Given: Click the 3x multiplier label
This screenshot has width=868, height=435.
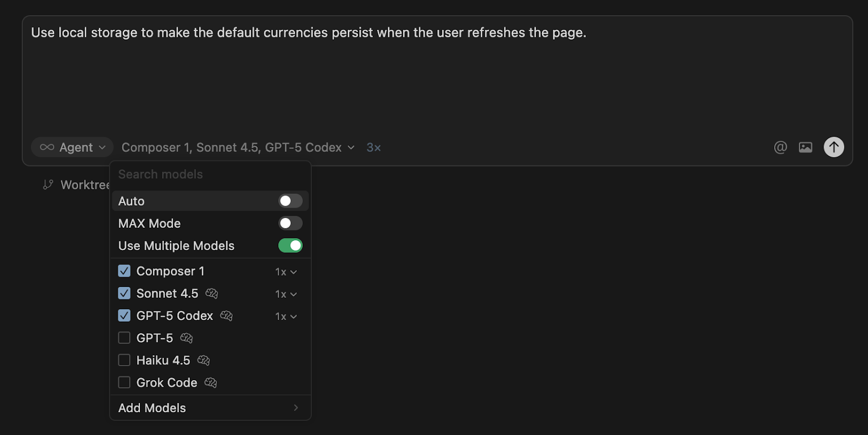Looking at the screenshot, I should click(373, 148).
